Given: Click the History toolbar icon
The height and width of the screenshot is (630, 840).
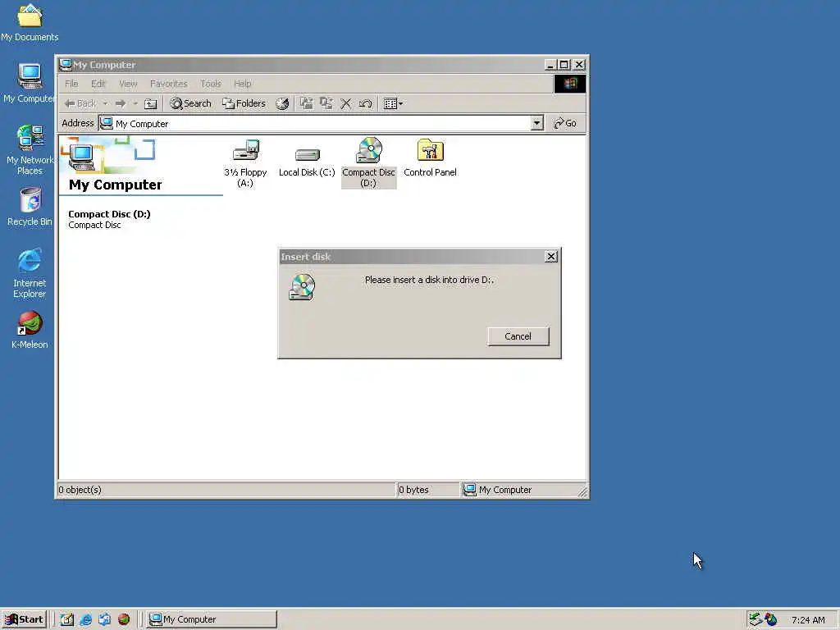Looking at the screenshot, I should 282,103.
